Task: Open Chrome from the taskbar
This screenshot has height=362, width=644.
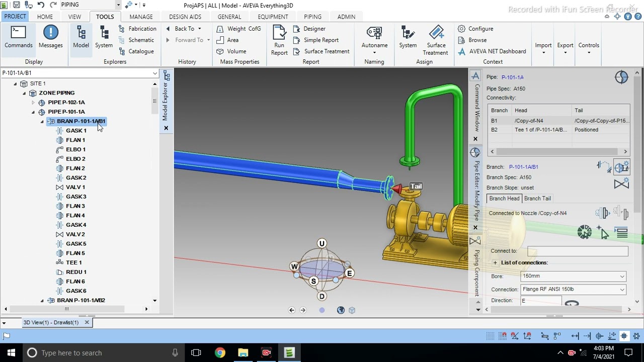Action: 220,352
